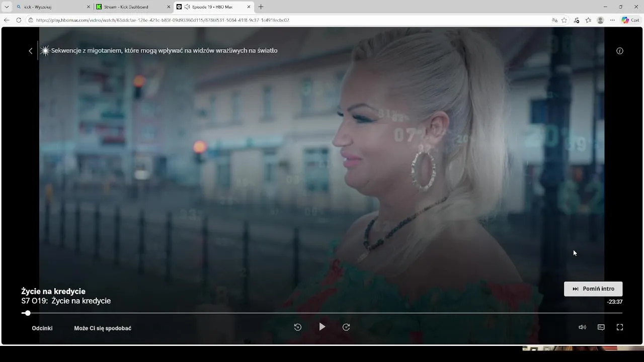Minimize the browser window
The image size is (644, 362).
pos(605,7)
